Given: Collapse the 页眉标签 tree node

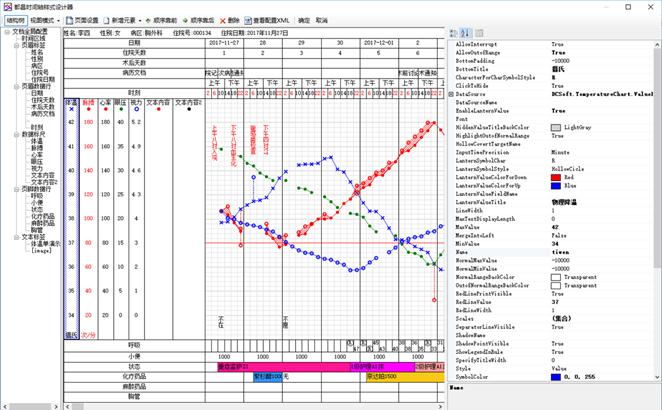Looking at the screenshot, I should click(14, 46).
